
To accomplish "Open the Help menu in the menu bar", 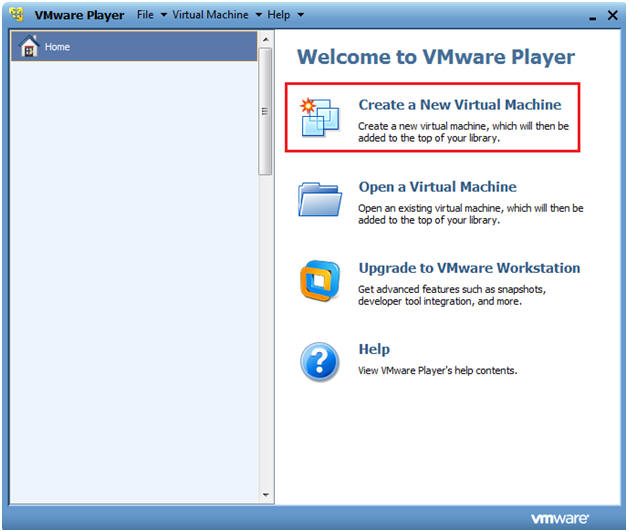I will pos(279,15).
